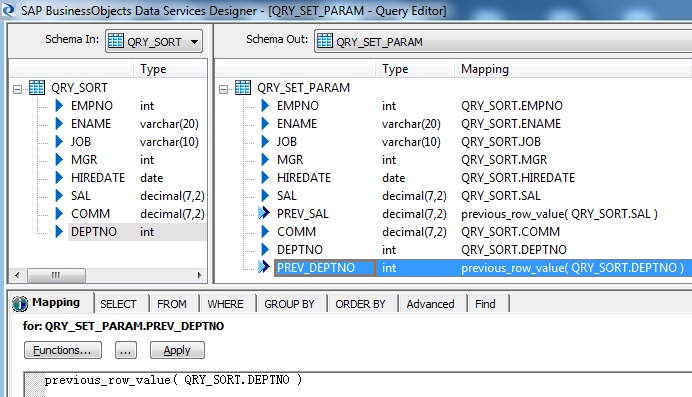Click the column arrow icon for input HIREDATE

59,177
